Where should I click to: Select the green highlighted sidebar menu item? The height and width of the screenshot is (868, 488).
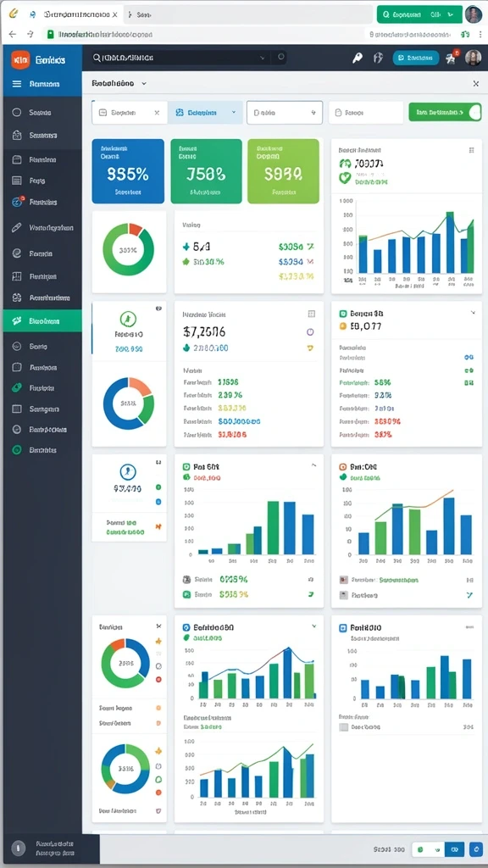point(42,320)
